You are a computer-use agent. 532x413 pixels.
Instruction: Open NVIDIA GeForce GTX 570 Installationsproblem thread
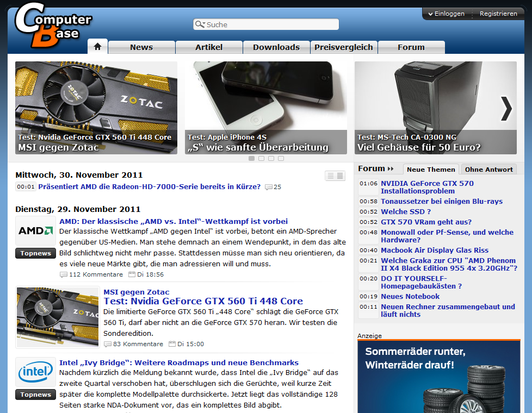pos(427,187)
